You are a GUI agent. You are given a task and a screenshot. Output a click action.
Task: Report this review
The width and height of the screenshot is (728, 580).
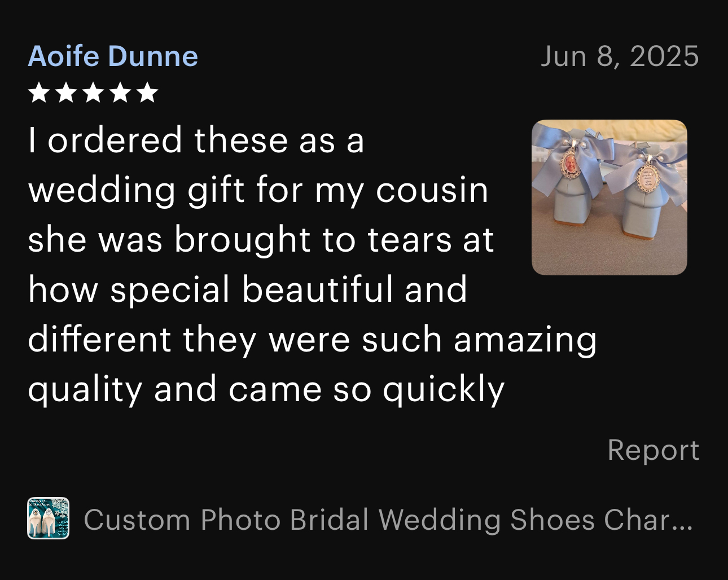653,450
